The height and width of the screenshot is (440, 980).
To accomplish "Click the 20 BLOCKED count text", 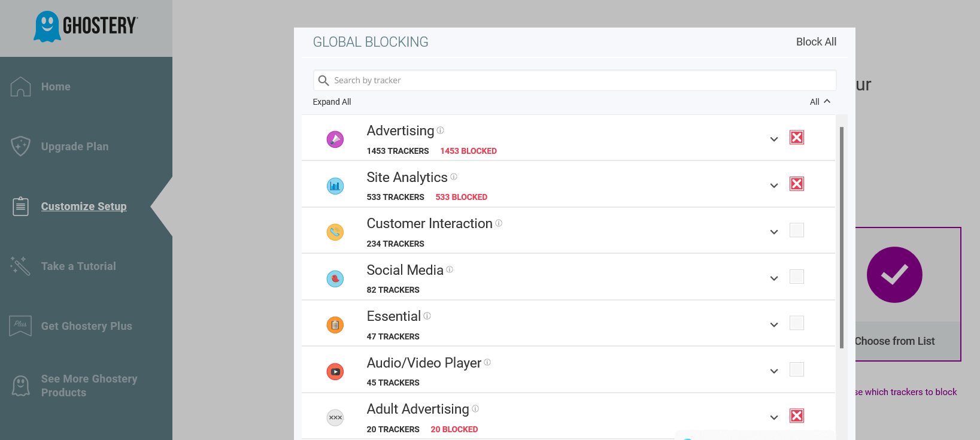I will coord(454,429).
